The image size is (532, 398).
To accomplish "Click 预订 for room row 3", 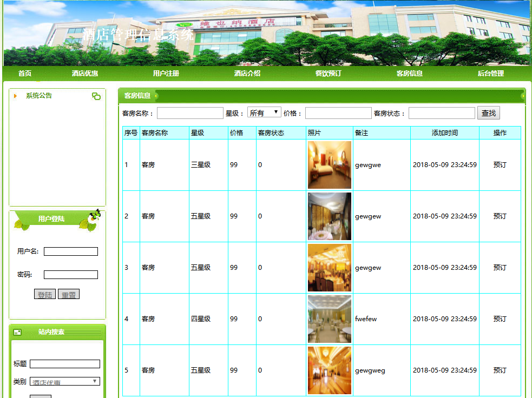I will pyautogui.click(x=500, y=268).
